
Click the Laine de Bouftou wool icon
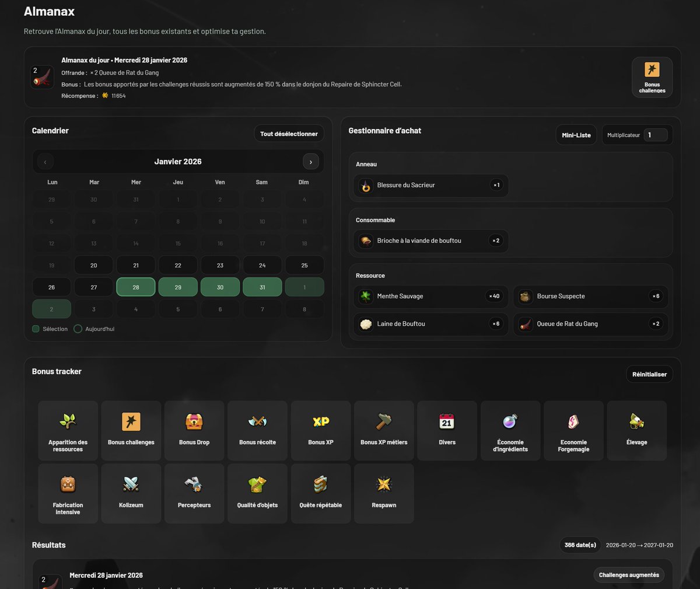coord(366,324)
